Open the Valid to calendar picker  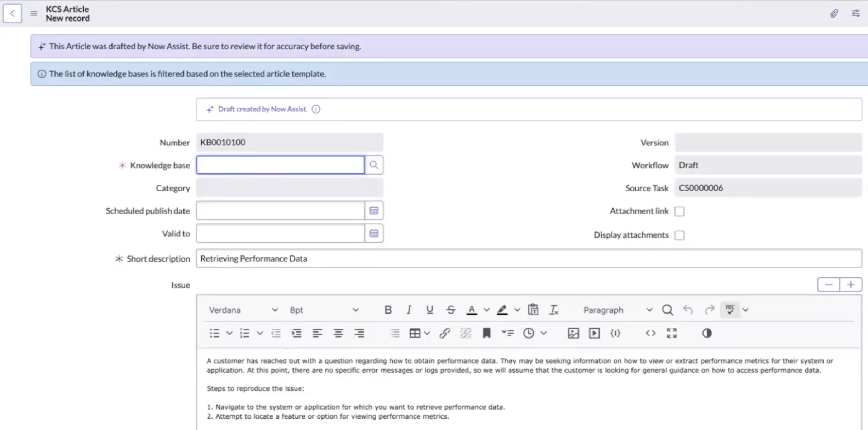(374, 234)
